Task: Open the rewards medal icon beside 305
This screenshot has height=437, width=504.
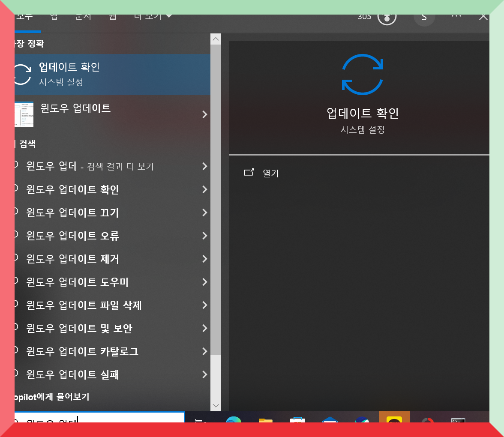Action: [x=387, y=19]
